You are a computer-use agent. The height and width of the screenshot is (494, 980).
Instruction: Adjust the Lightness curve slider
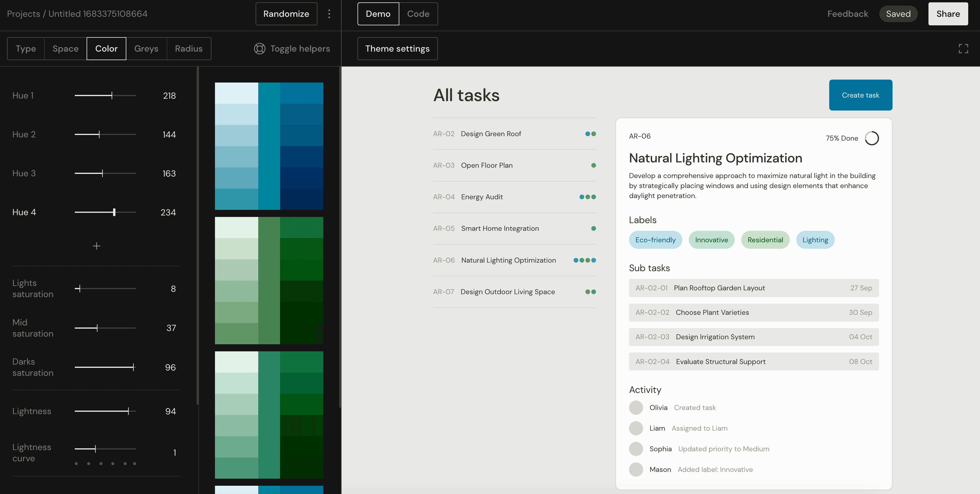tap(105, 449)
